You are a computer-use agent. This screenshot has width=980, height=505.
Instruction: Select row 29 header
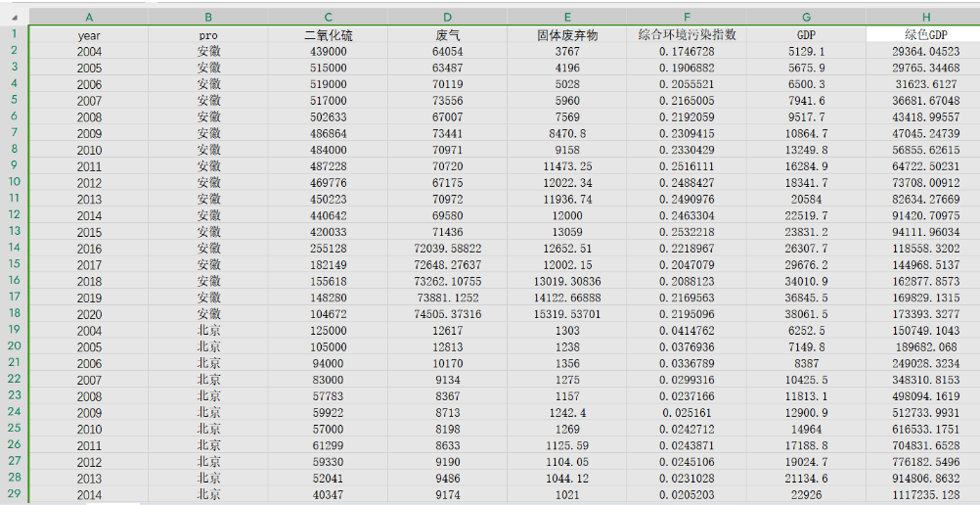click(15, 493)
